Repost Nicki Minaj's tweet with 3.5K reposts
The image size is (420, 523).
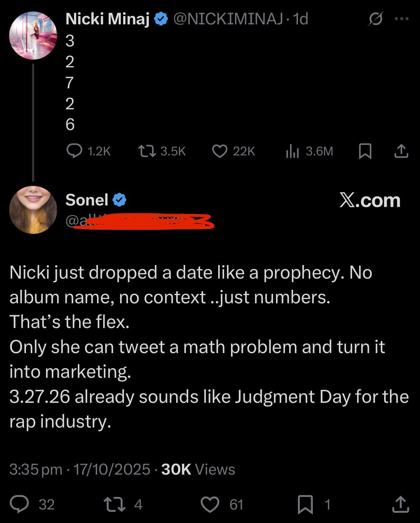click(147, 151)
